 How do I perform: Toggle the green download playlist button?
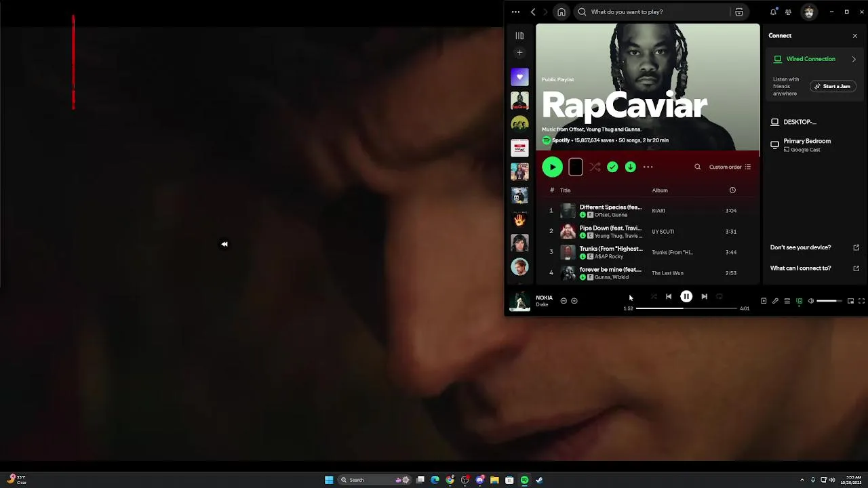(x=631, y=167)
